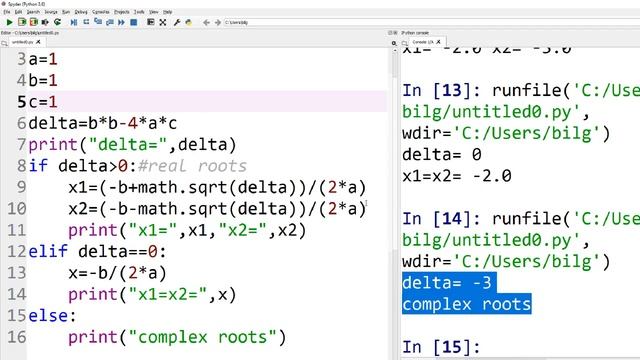The image size is (640, 360).
Task: Open the Search menu
Action: tap(33, 12)
